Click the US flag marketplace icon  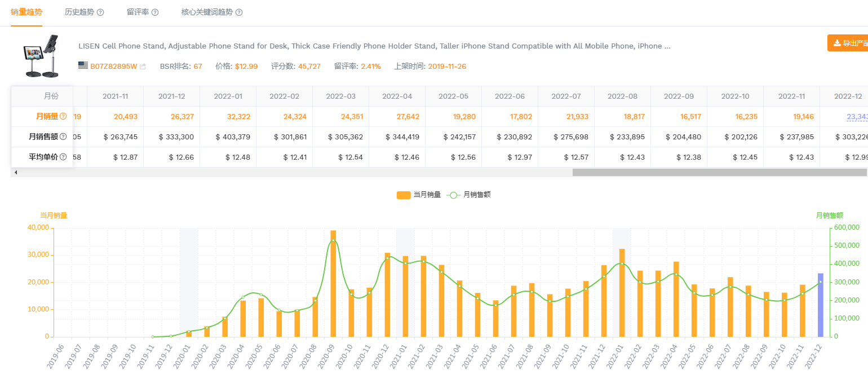[83, 66]
